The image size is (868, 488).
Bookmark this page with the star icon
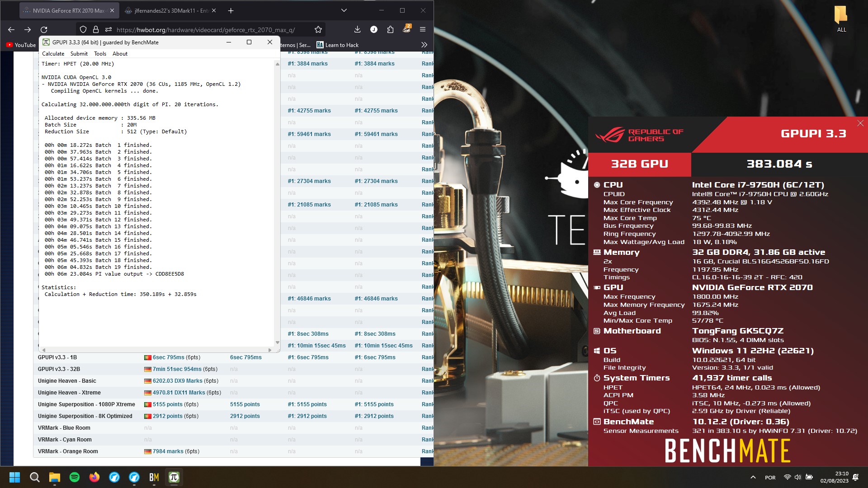click(318, 29)
